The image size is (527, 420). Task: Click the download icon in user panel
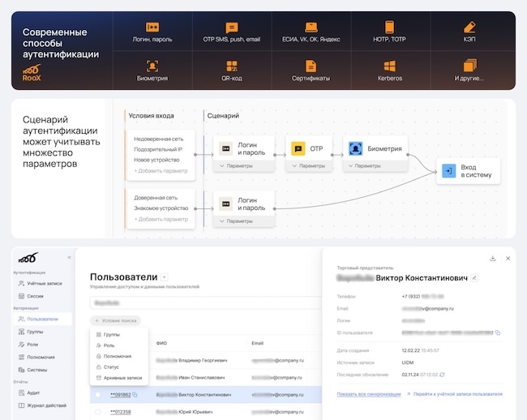point(493,259)
